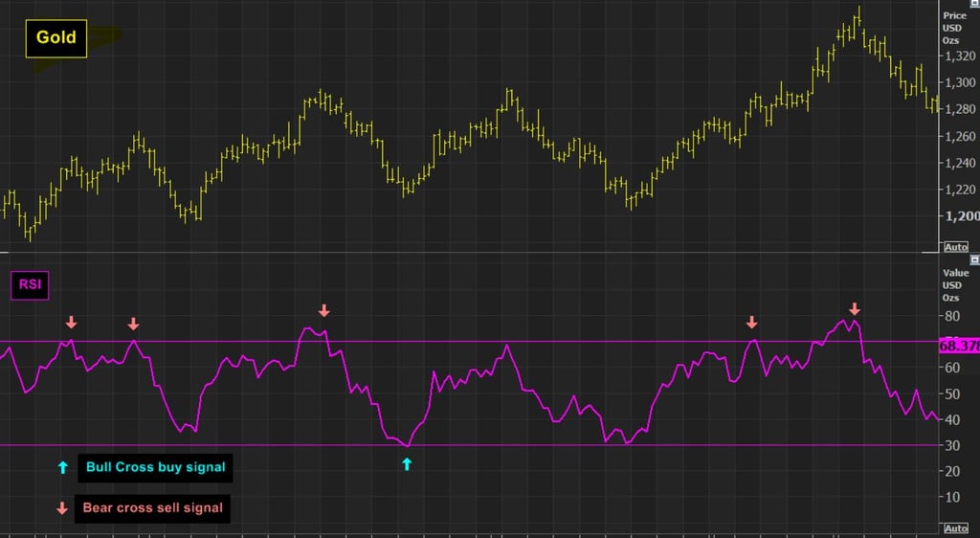Click the 20 label on RSI axis

[952, 472]
